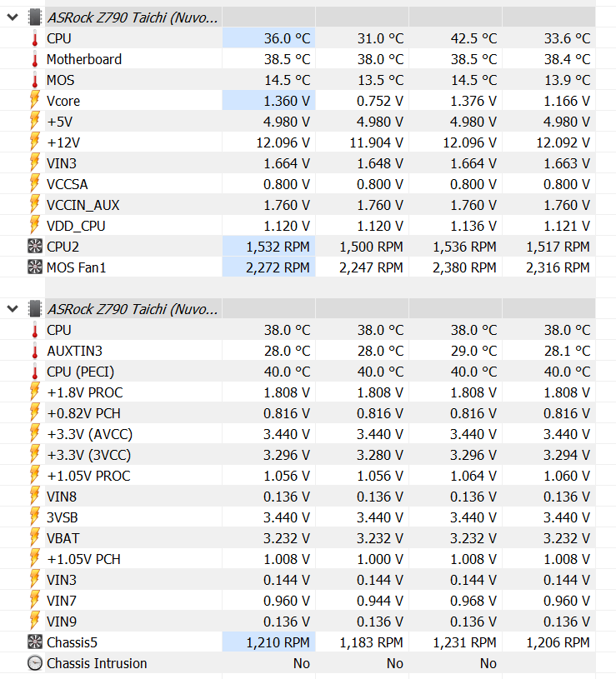
Task: Click the fan icon next to Chassis5
Action: click(35, 642)
